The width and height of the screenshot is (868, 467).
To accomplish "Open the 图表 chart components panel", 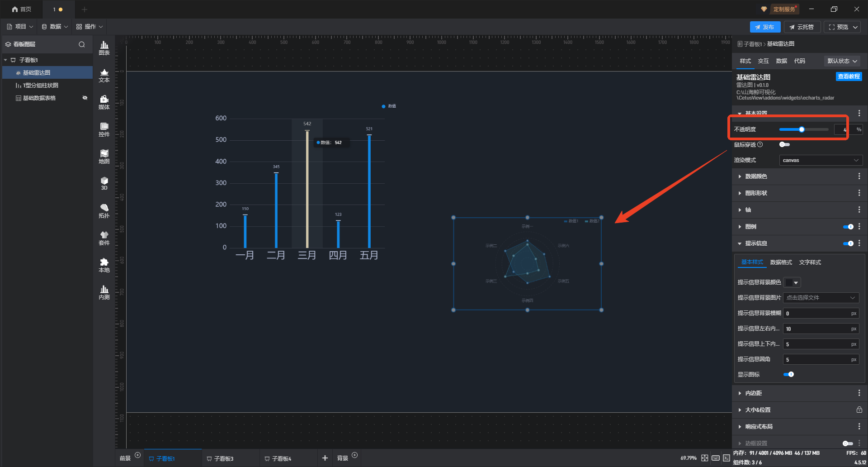I will click(x=104, y=48).
